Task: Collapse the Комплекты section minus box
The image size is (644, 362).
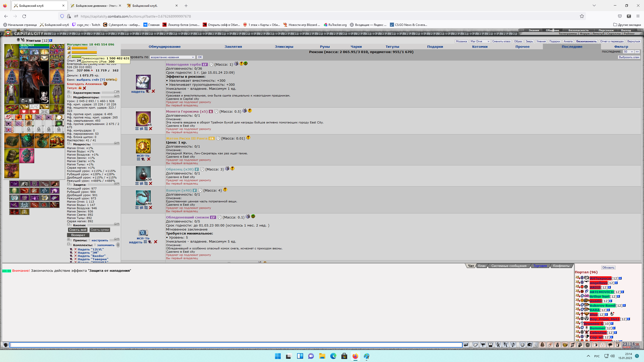Action: [68, 244]
